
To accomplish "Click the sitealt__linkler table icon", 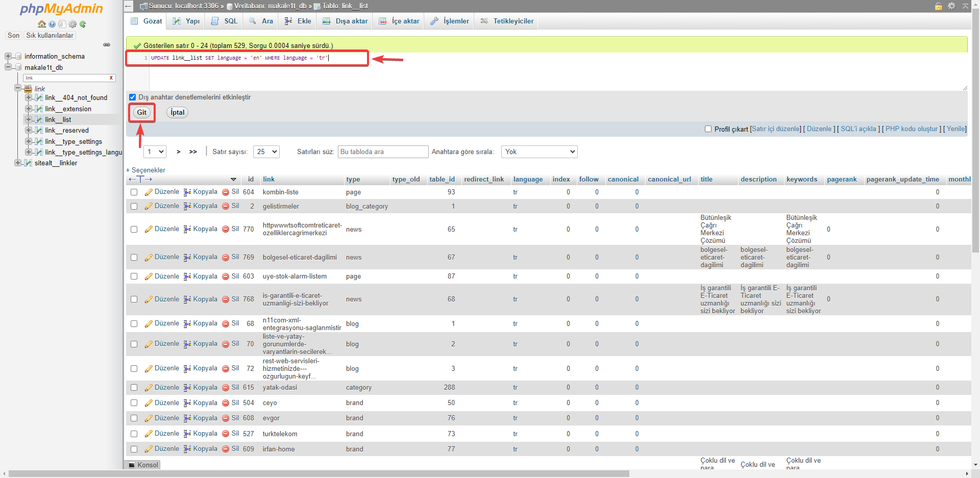I will [29, 163].
